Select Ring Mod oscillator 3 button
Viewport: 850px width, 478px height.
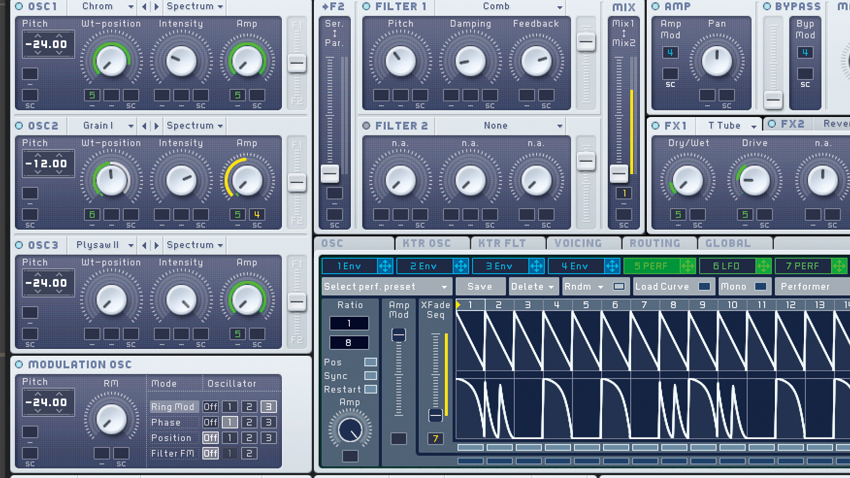(x=268, y=407)
